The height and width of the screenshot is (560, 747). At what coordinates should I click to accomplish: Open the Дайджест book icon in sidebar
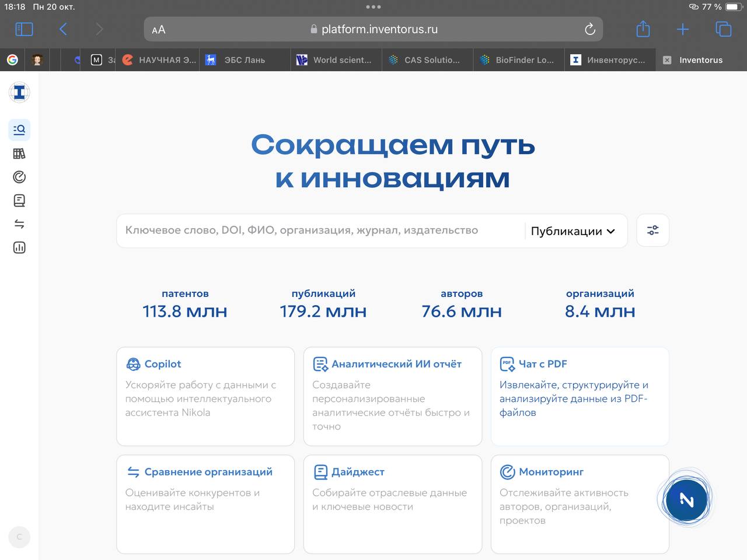point(19,200)
